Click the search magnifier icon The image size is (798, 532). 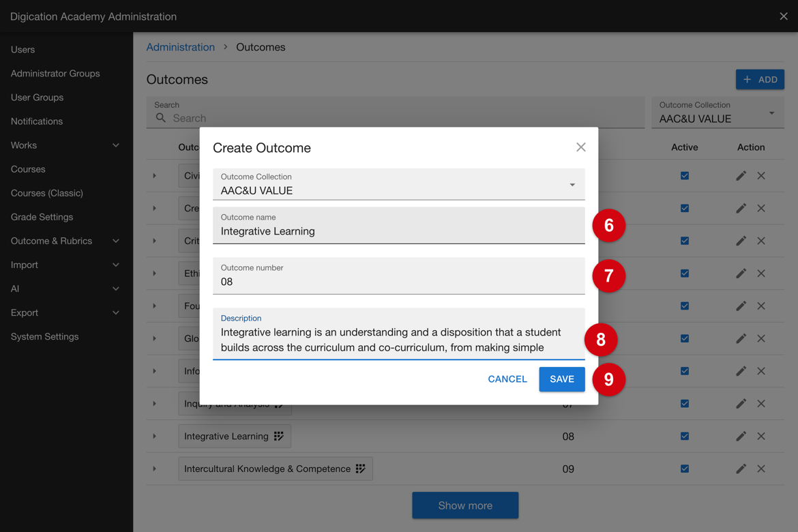(161, 118)
